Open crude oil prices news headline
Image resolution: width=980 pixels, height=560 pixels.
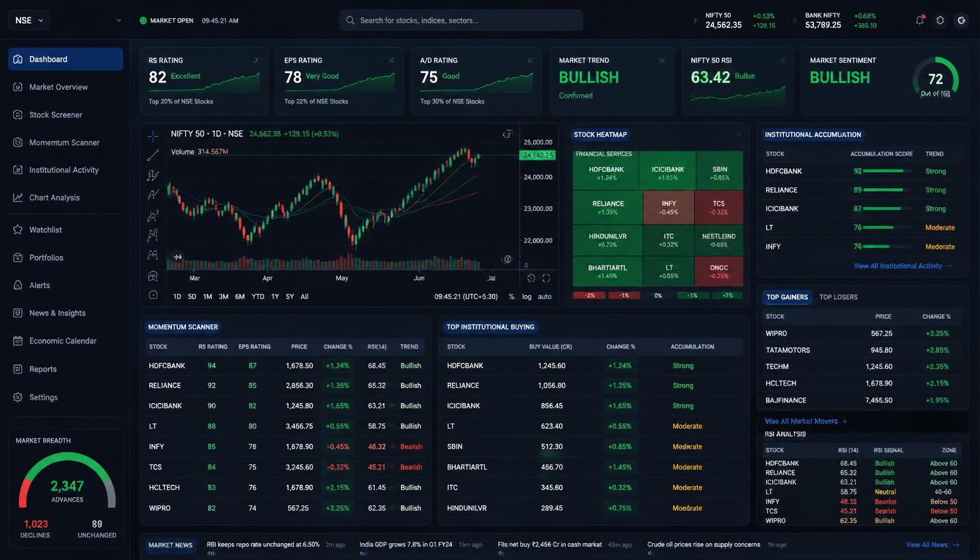pos(704,545)
